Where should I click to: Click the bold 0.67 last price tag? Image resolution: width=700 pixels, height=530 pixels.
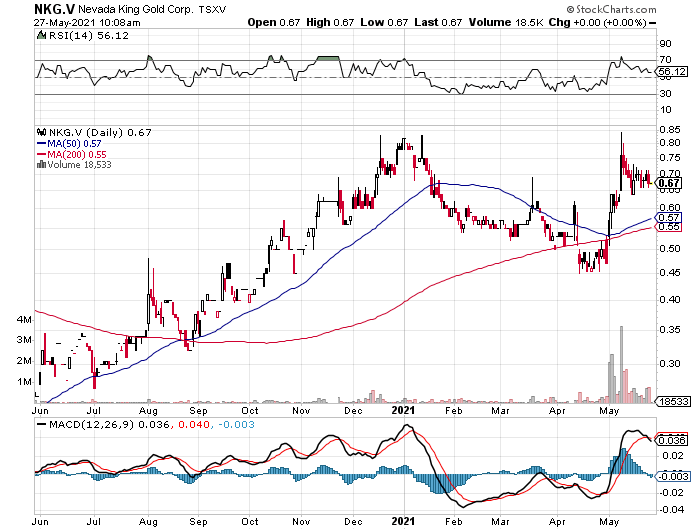tap(669, 183)
